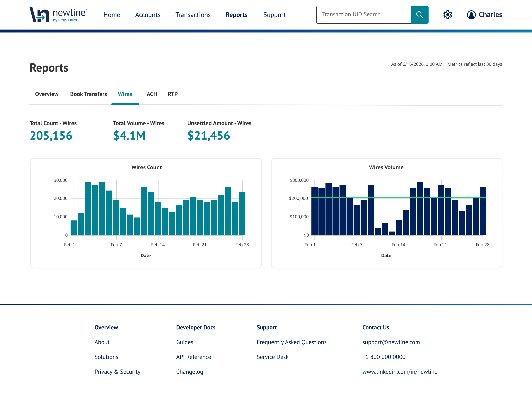The height and width of the screenshot is (394, 532).
Task: Click the Developer Docs footer heading
Action: [x=196, y=328]
